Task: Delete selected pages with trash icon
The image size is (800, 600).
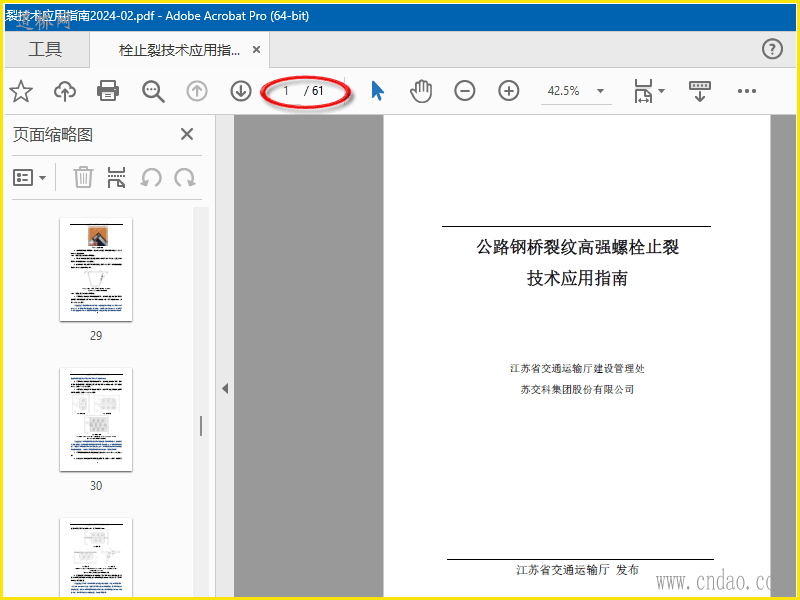Action: click(x=83, y=178)
